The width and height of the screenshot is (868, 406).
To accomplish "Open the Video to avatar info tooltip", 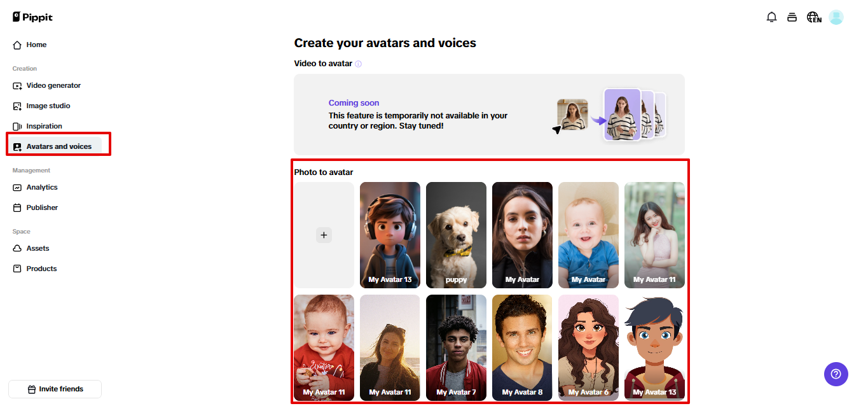I will pyautogui.click(x=359, y=64).
